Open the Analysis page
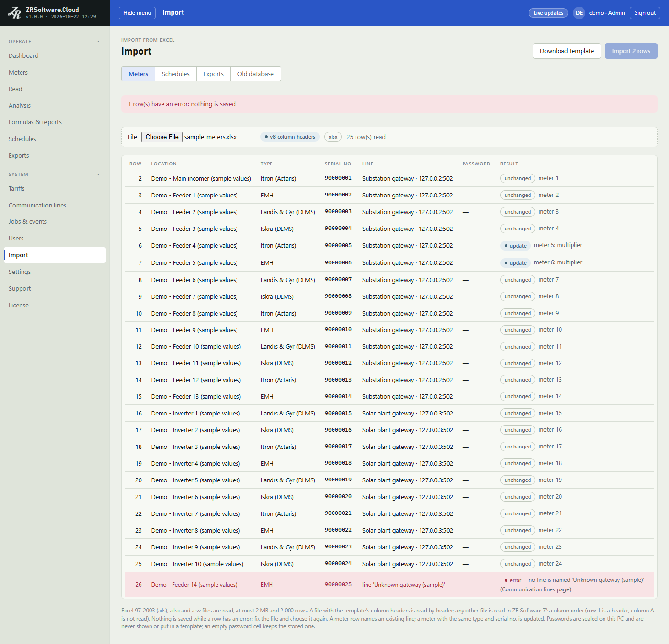This screenshot has width=669, height=644. coord(54,106)
